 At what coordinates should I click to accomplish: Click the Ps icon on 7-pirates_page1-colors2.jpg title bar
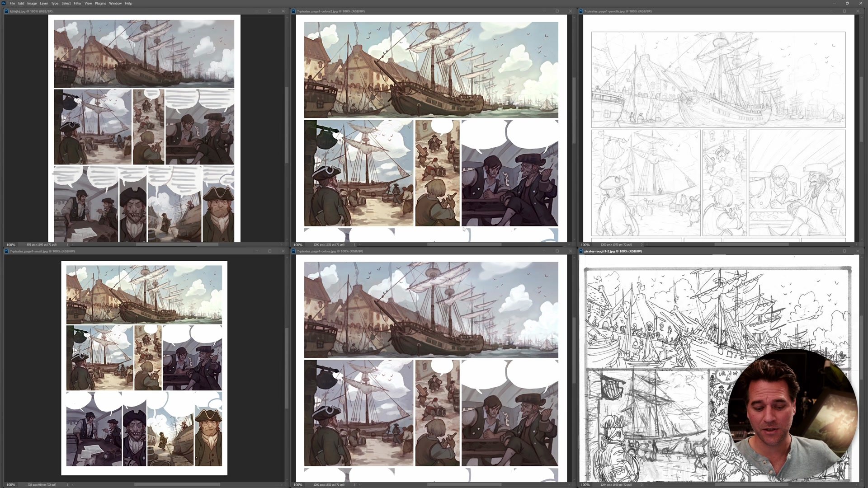294,11
